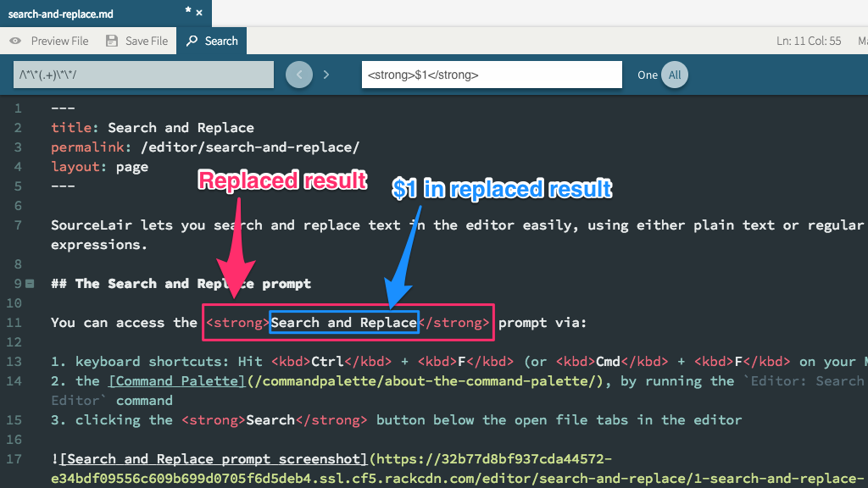Click the regex search input field
Image resolution: width=868 pixels, height=488 pixels.
point(142,75)
